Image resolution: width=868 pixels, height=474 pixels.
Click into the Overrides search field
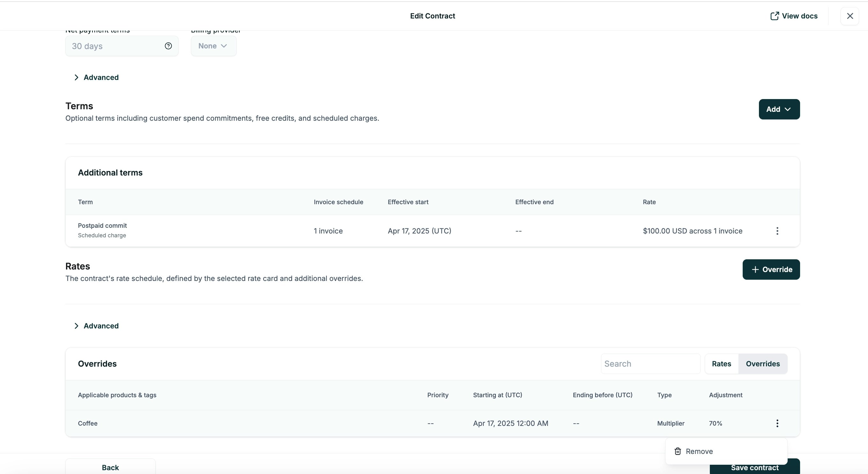[x=650, y=363]
